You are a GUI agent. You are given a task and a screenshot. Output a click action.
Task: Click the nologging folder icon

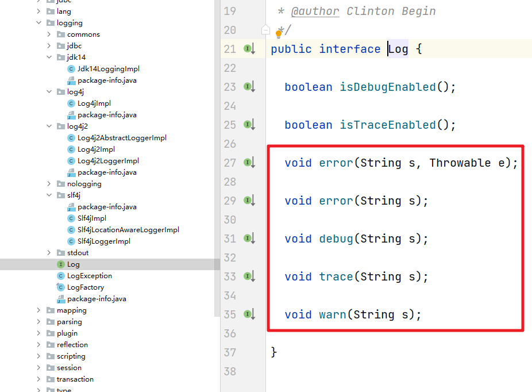click(x=61, y=184)
